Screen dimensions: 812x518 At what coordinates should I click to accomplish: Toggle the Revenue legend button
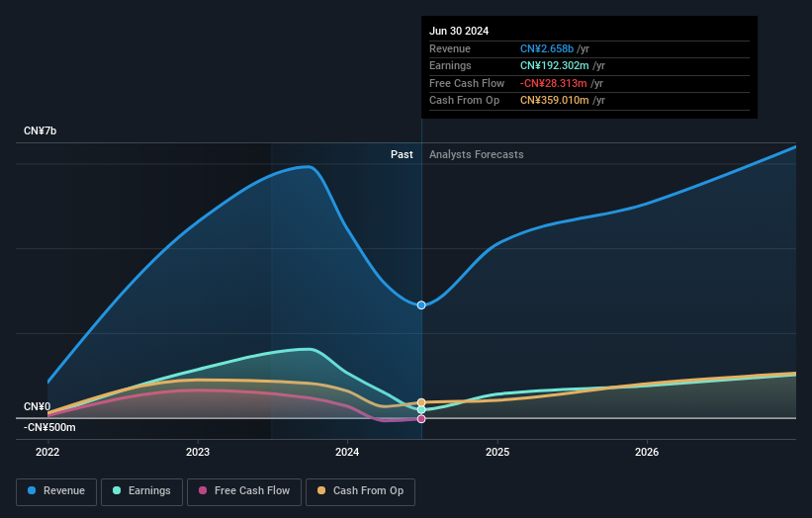click(x=56, y=491)
